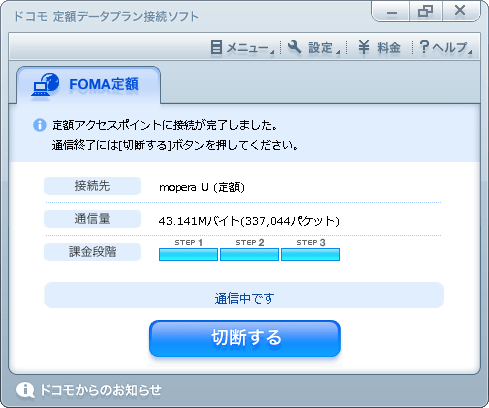Restore the window with the restore button
This screenshot has width=489, height=408.
coord(426,11)
